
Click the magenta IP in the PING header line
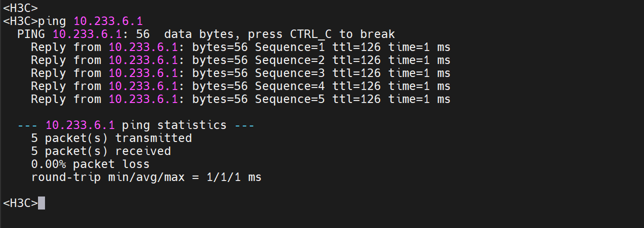(x=87, y=34)
